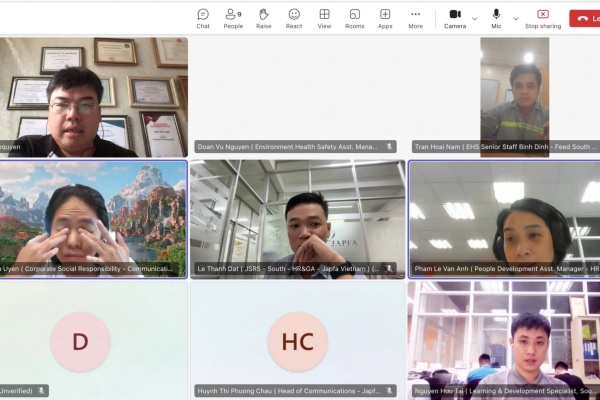The image size is (600, 400).
Task: Click the D avatar participant tile
Action: [80, 341]
